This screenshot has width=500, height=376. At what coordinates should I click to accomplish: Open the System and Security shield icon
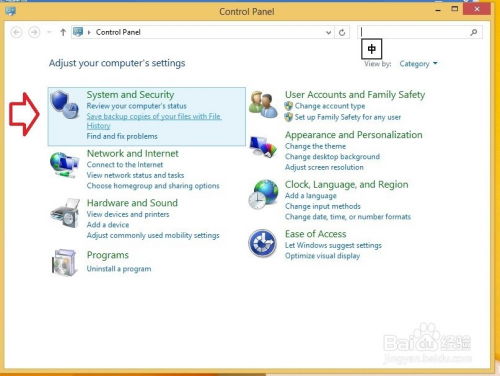click(x=64, y=104)
